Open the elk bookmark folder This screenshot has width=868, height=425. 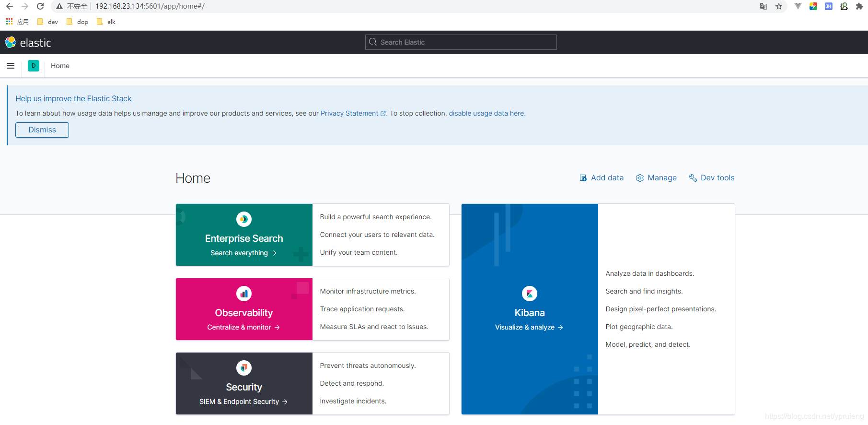pyautogui.click(x=106, y=22)
